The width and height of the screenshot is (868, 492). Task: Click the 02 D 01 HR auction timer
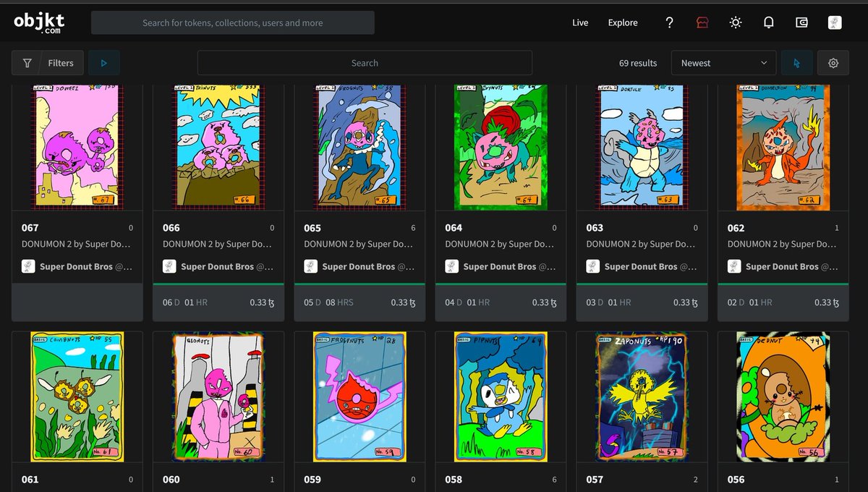[x=749, y=302]
